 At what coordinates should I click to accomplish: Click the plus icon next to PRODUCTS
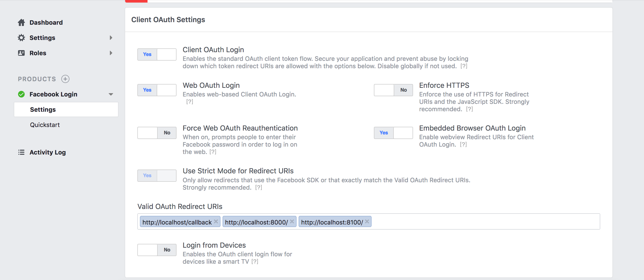[x=66, y=79]
